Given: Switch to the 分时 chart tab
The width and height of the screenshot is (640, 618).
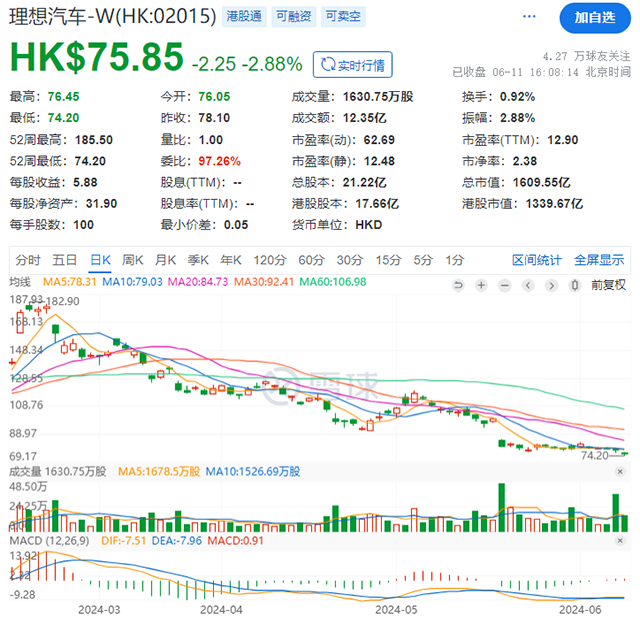Looking at the screenshot, I should pos(28,260).
